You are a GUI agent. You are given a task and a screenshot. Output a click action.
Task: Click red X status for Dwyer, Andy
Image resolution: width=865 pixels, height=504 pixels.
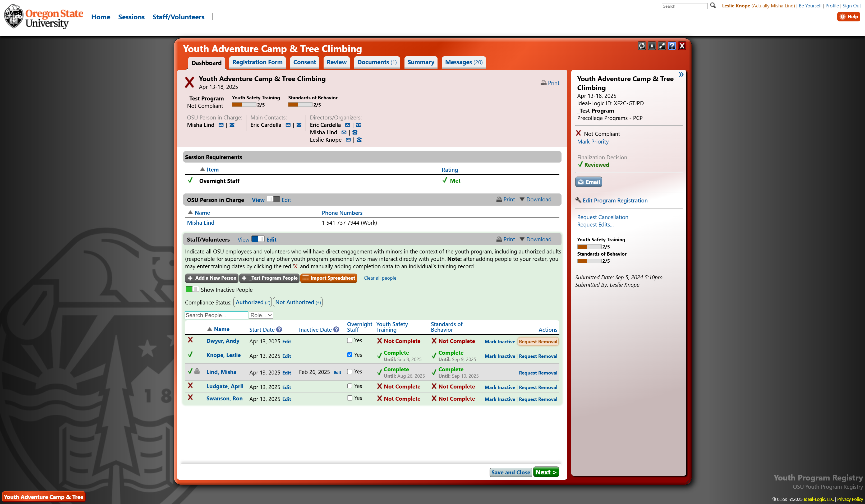(190, 340)
